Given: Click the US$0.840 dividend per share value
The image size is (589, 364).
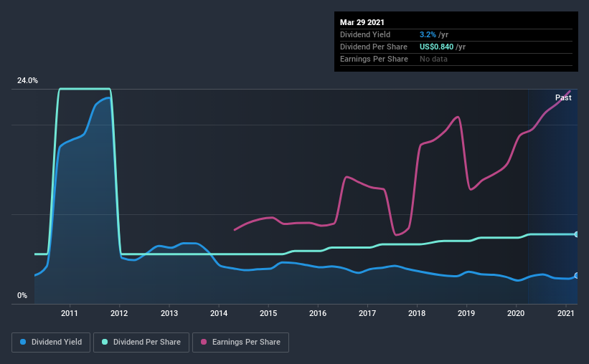Looking at the screenshot, I should pyautogui.click(x=436, y=47).
